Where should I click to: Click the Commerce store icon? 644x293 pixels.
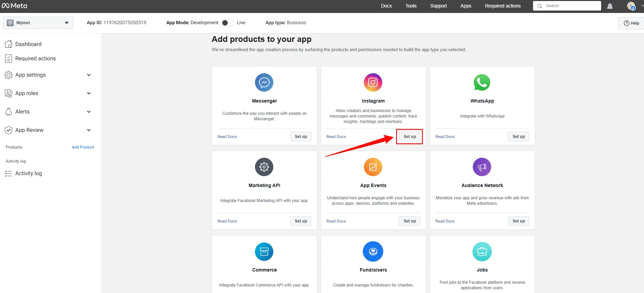[x=264, y=251]
